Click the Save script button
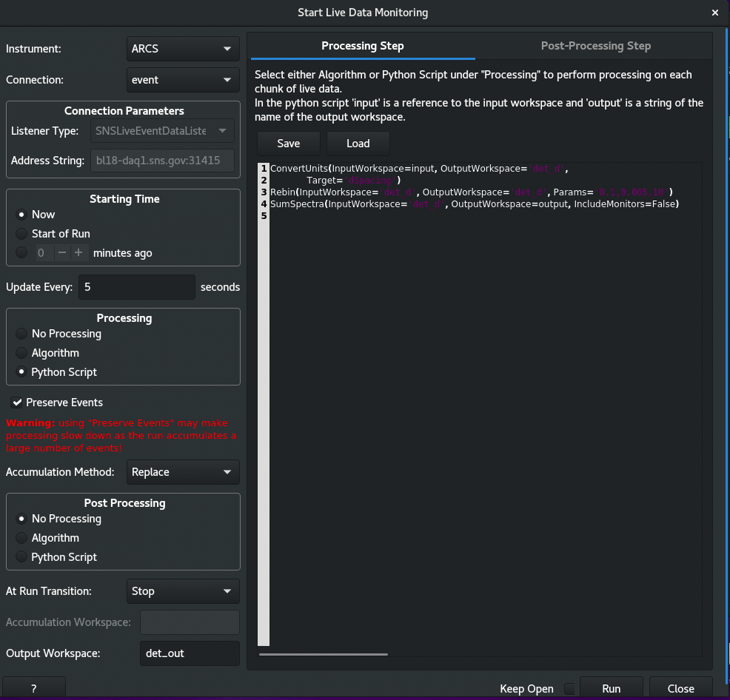Image resolution: width=730 pixels, height=700 pixels. (x=289, y=143)
